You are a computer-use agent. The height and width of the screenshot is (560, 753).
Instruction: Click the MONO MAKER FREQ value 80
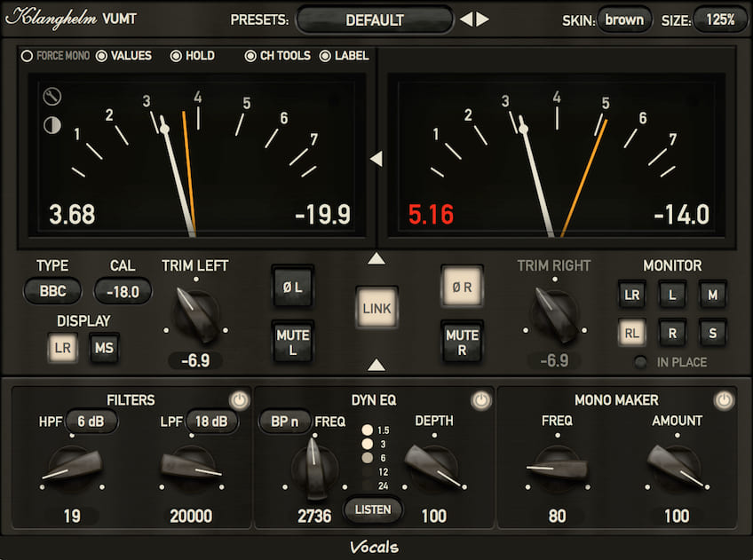coord(557,516)
